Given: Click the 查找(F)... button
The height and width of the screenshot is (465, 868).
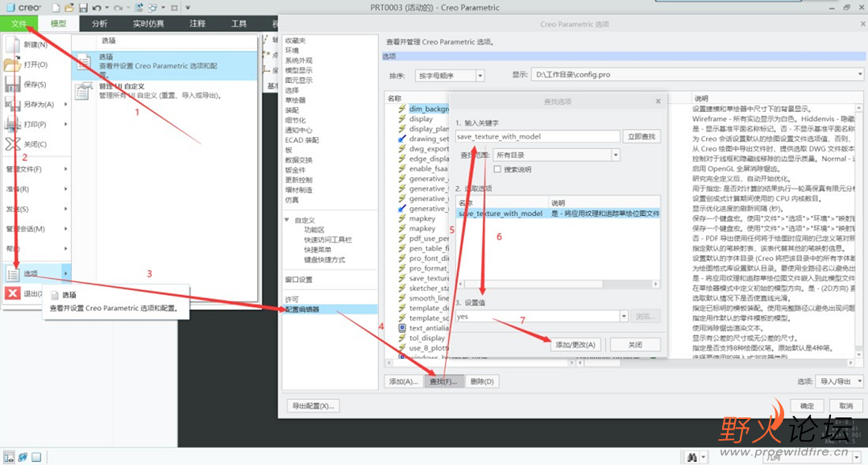Looking at the screenshot, I should pos(444,381).
